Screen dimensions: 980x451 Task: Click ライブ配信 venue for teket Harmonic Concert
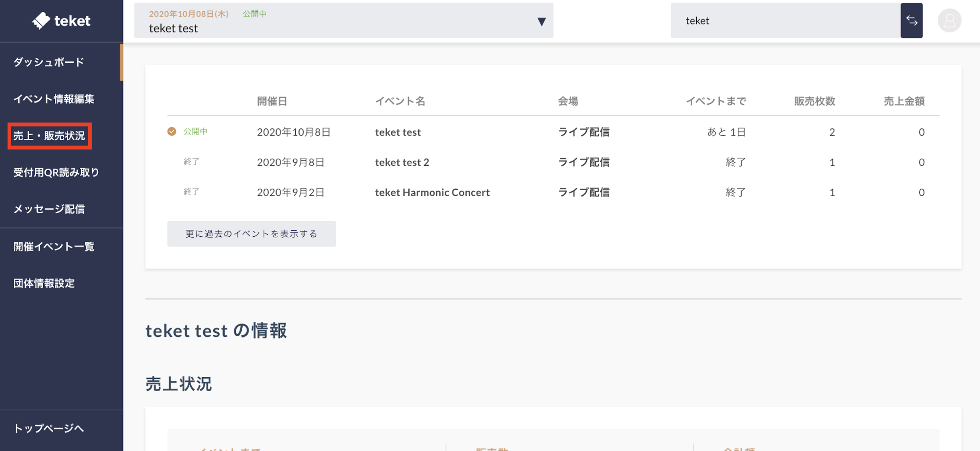point(583,192)
